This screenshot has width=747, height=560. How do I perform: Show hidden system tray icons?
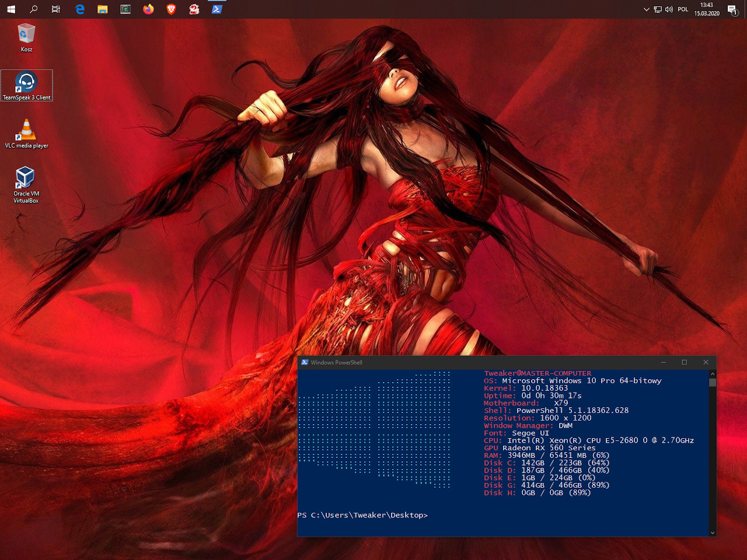[x=646, y=9]
